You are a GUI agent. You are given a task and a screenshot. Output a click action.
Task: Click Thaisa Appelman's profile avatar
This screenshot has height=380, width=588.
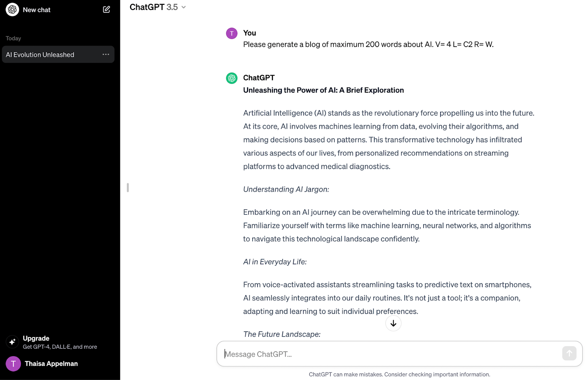(x=13, y=363)
